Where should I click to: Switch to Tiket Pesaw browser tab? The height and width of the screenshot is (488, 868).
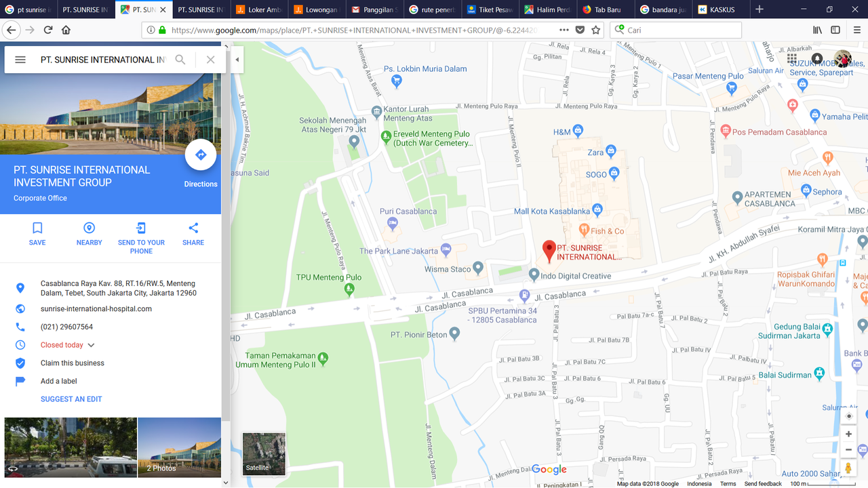coord(489,9)
